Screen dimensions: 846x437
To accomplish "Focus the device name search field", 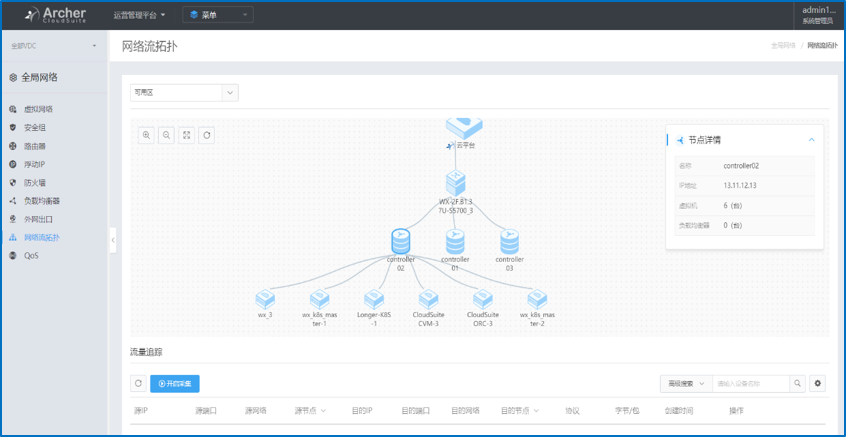I will [750, 383].
